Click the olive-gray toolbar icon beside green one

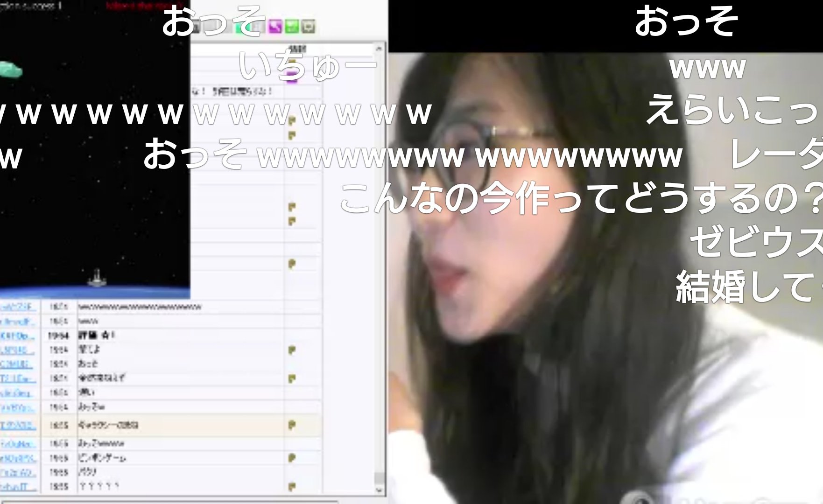click(x=308, y=27)
